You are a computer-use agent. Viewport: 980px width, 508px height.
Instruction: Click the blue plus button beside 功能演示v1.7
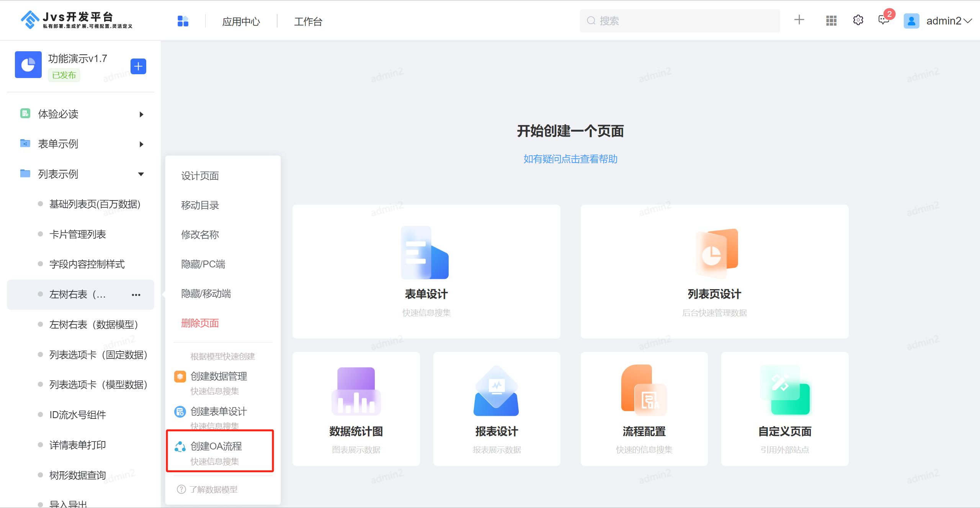tap(138, 67)
